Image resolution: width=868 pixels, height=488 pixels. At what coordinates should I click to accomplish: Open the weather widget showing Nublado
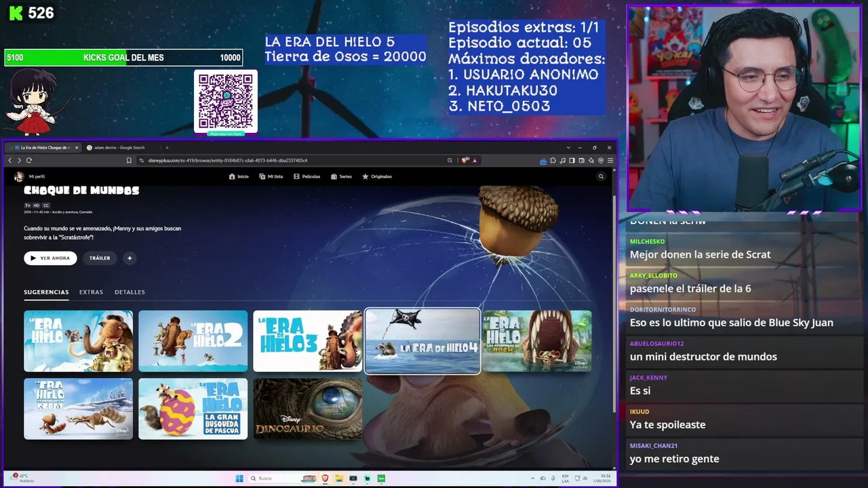[24, 478]
